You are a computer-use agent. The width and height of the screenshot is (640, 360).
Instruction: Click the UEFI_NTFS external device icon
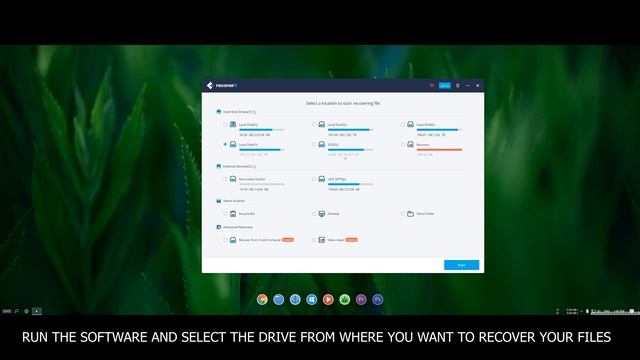(322, 179)
